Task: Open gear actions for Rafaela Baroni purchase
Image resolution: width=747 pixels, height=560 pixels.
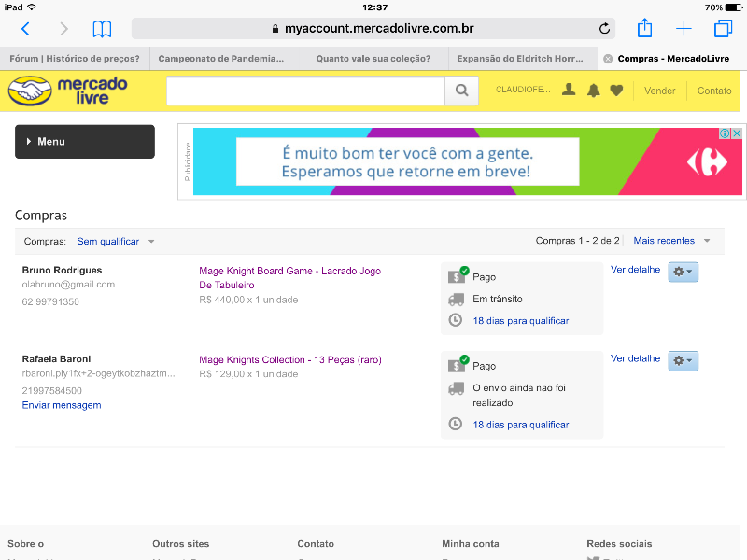Action: point(684,360)
